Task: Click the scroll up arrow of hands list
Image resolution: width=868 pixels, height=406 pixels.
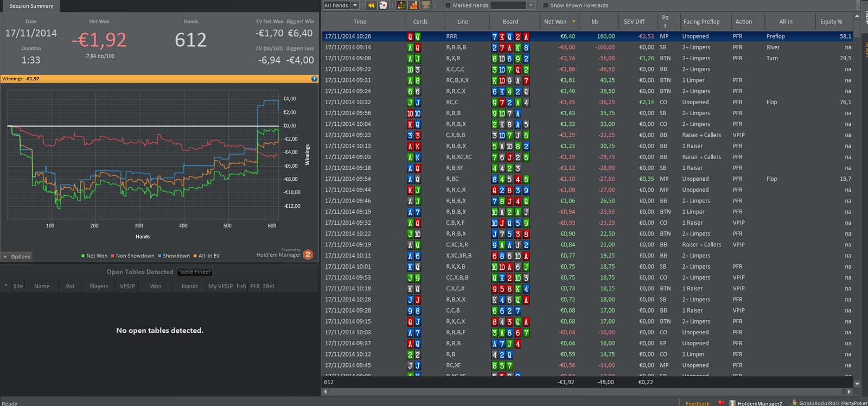Action: 857,17
